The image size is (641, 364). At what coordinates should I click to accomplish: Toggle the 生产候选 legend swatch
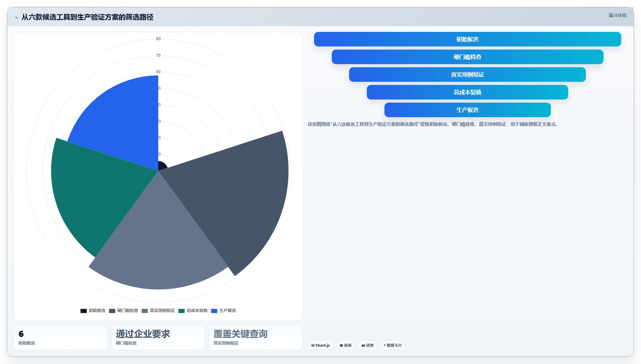[x=214, y=311]
